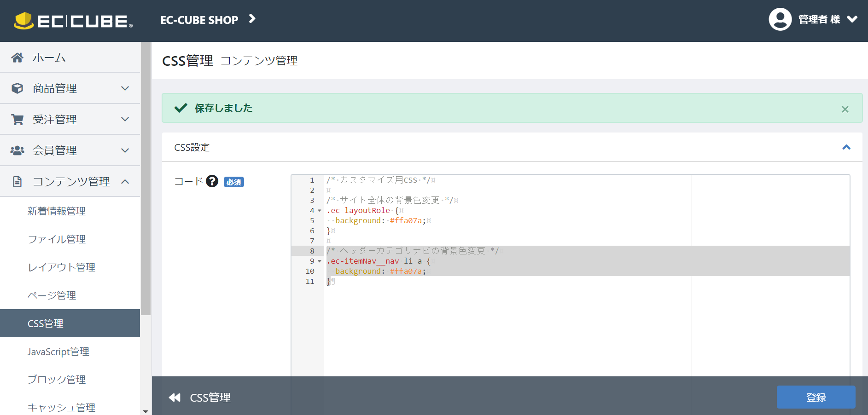Click the code field help question icon
This screenshot has width=868, height=415.
click(212, 181)
